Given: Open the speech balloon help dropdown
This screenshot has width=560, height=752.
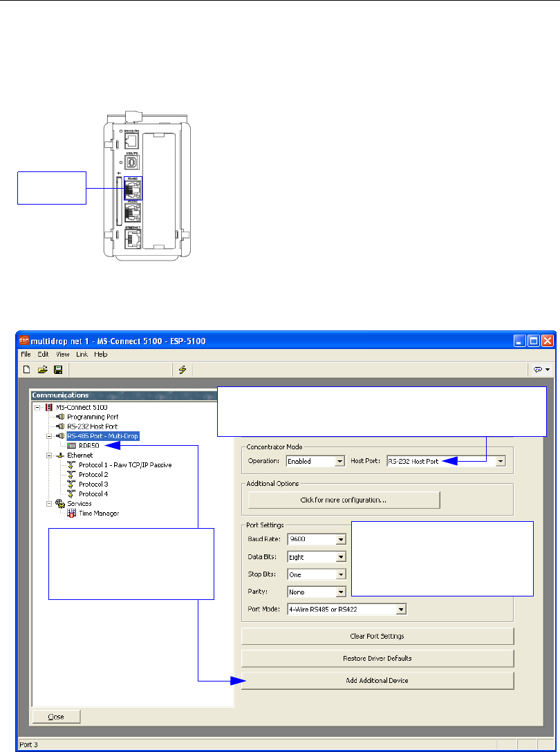Looking at the screenshot, I should (542, 369).
